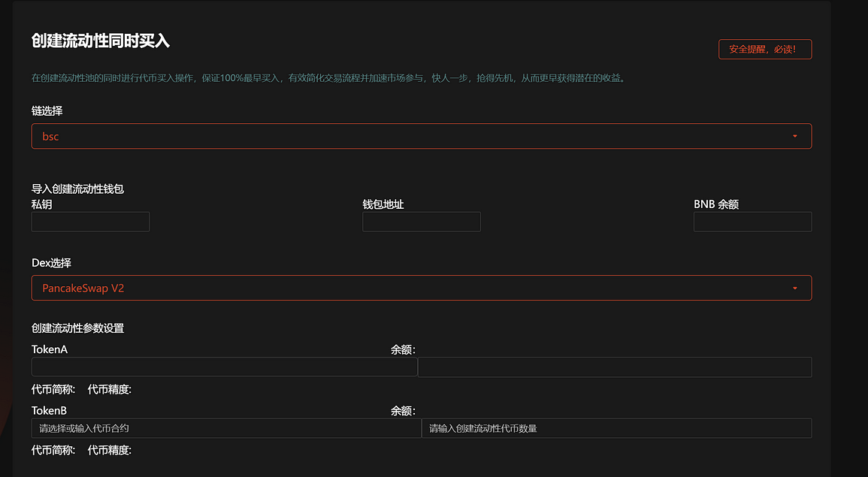
Task: Click the BNB 余额 balance field
Action: [753, 222]
